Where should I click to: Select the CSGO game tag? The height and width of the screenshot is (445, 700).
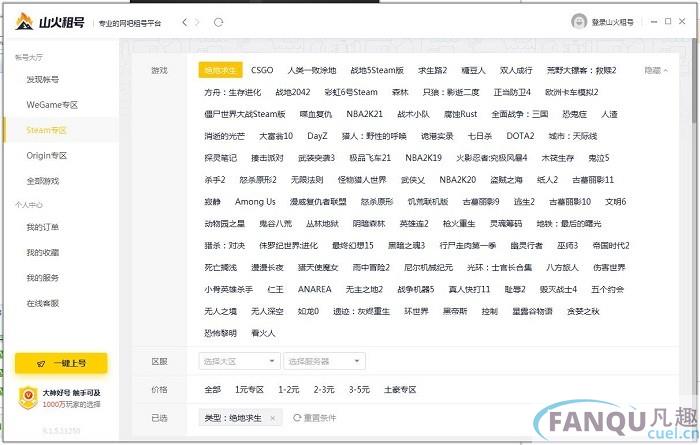pos(262,70)
